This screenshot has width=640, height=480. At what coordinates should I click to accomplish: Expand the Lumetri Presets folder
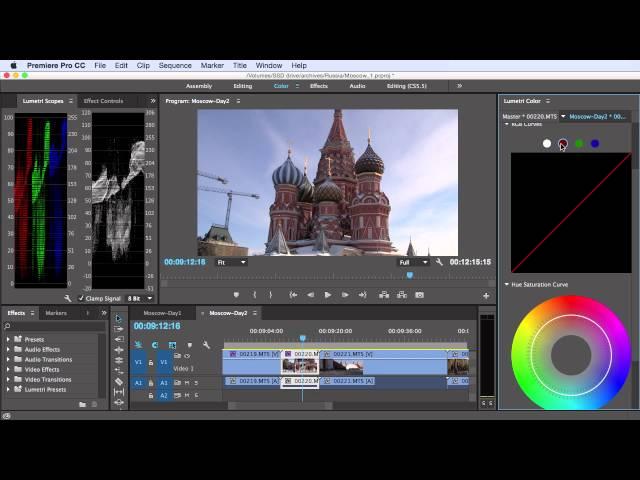8,389
